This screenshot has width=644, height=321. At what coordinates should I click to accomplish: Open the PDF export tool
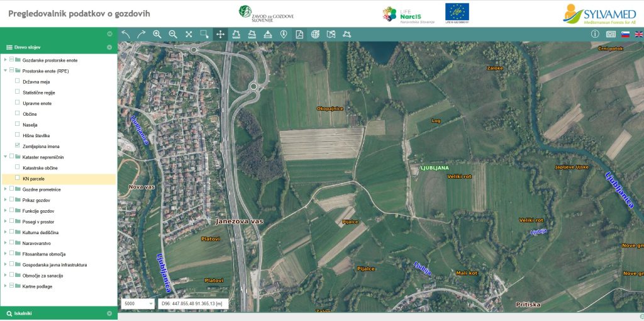pos(299,34)
